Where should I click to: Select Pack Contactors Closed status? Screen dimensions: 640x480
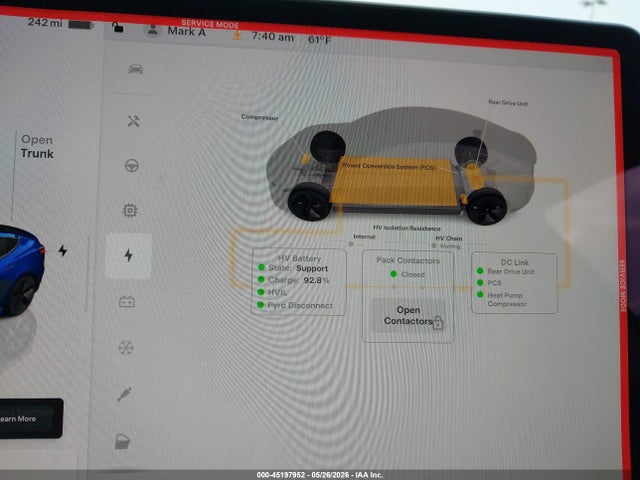(408, 274)
